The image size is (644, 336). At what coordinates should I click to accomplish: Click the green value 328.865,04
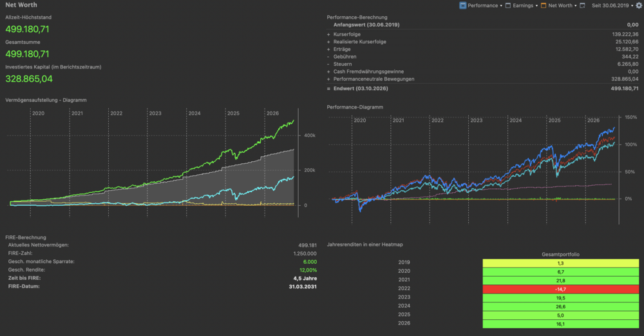point(29,79)
